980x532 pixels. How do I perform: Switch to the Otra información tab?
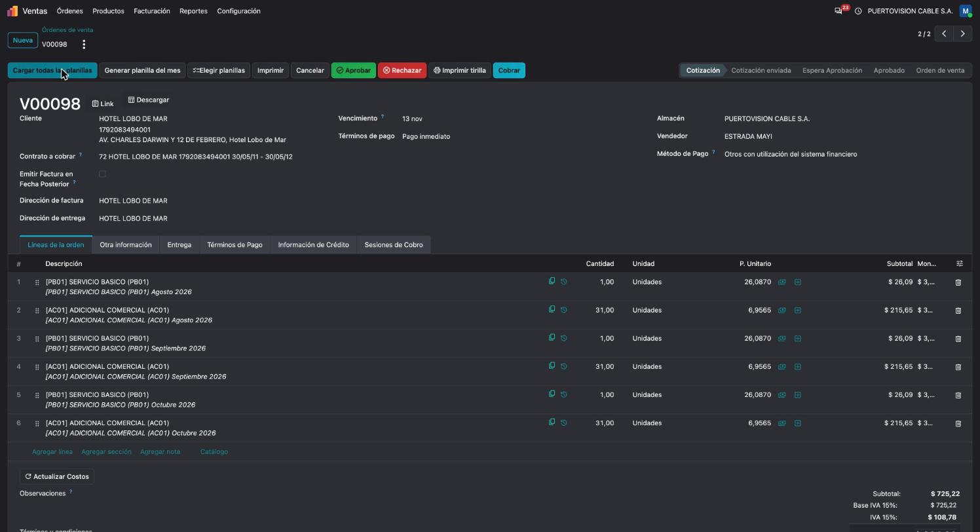click(x=126, y=245)
